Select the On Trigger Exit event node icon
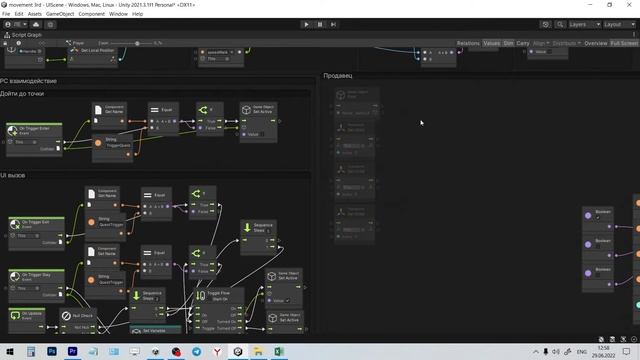This screenshot has height=360, width=640. tap(15, 224)
